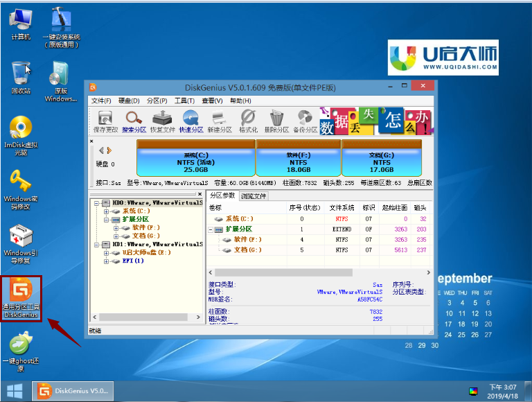Collapse 扩展分区 row in partition list

tap(211, 229)
